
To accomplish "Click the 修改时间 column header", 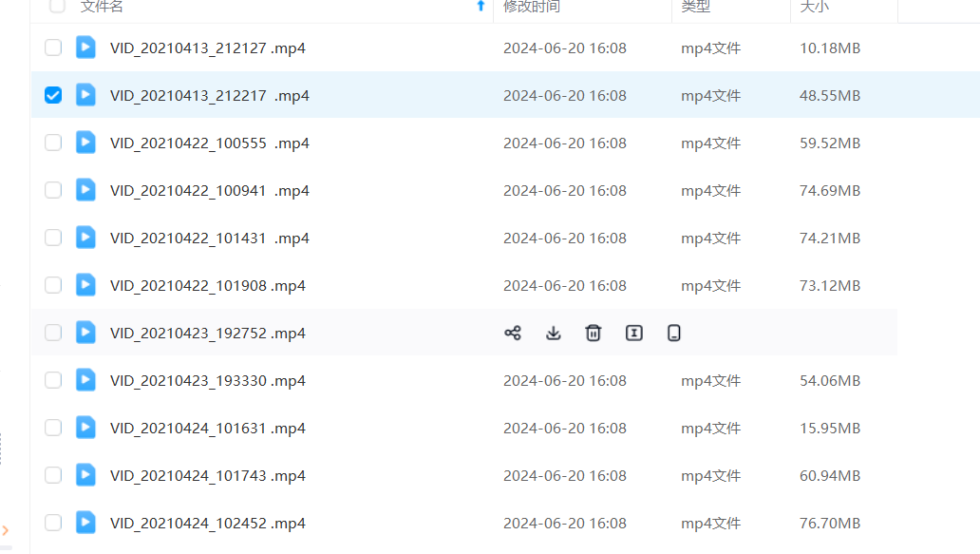I will [532, 7].
